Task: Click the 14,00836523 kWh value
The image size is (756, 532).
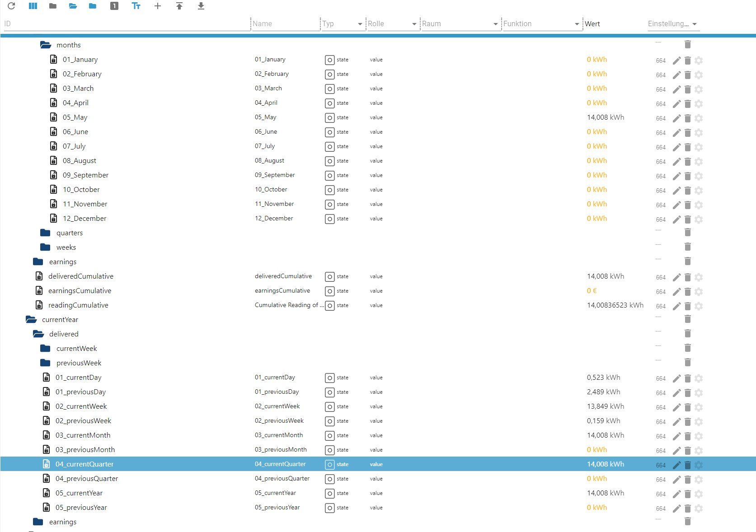Action: [x=615, y=305]
